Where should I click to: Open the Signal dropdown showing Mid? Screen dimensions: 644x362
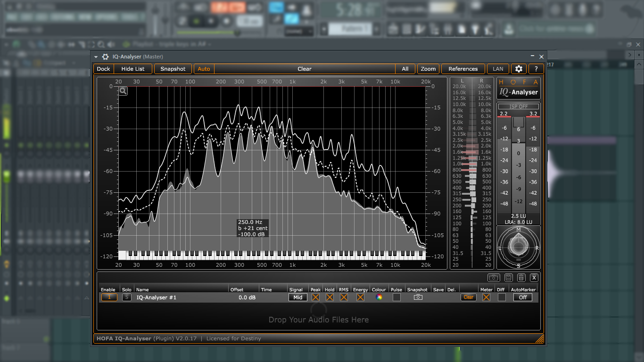click(298, 297)
